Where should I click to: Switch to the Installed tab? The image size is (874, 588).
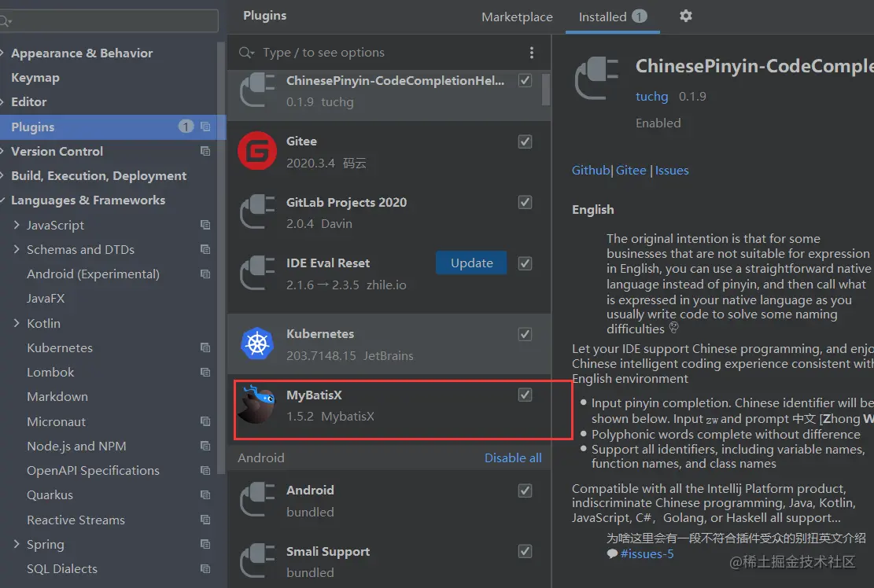[613, 17]
